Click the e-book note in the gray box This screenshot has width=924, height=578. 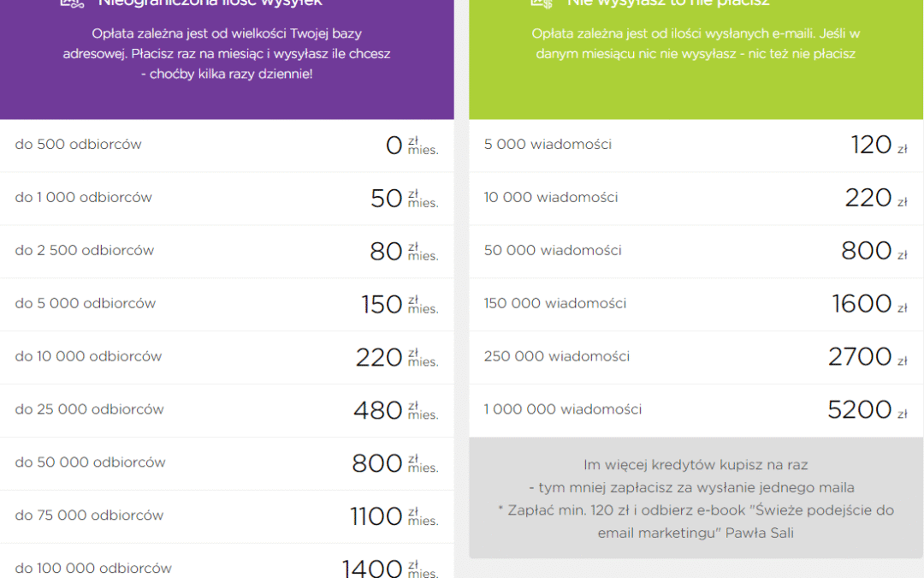[x=696, y=521]
